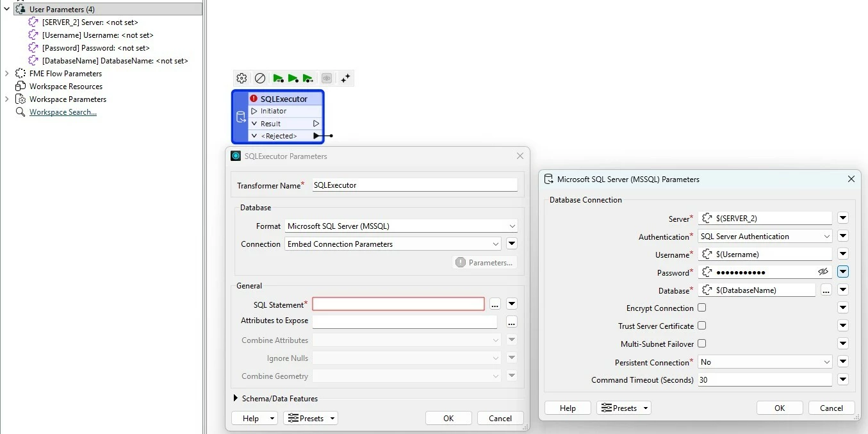Click the FME Flow Parameters icon
The image size is (868, 434).
(20, 73)
